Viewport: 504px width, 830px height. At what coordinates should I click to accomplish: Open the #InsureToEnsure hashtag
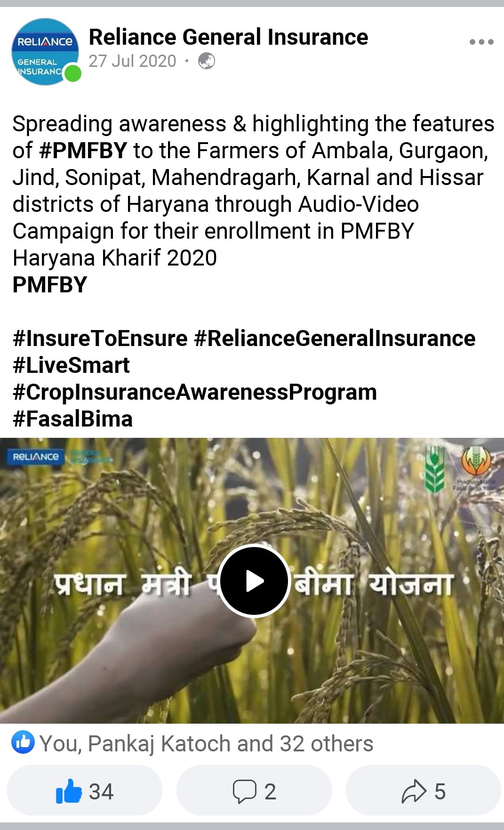pos(100,338)
